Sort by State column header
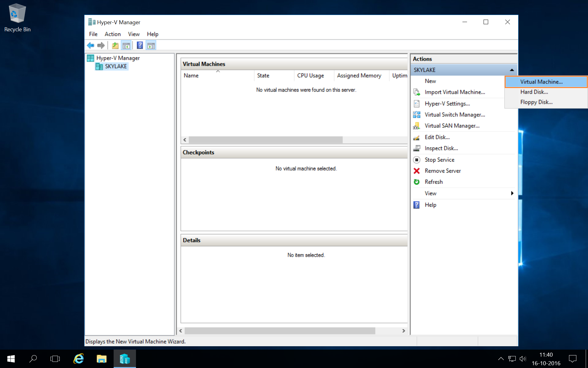Image resolution: width=588 pixels, height=368 pixels. (x=274, y=75)
